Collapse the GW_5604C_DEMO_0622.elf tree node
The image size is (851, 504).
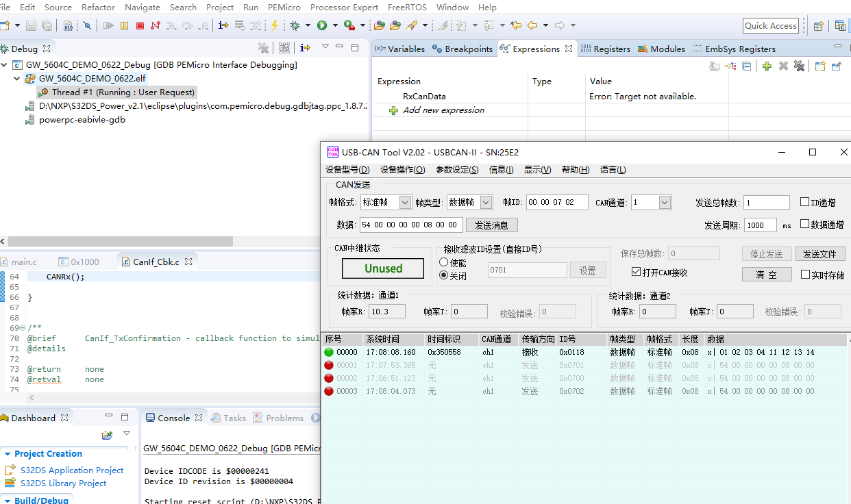pos(18,79)
